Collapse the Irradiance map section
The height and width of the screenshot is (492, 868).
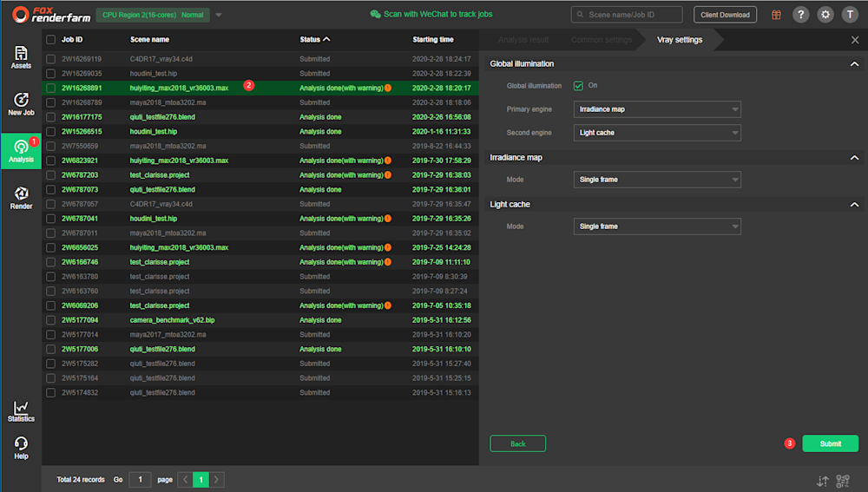coord(854,158)
